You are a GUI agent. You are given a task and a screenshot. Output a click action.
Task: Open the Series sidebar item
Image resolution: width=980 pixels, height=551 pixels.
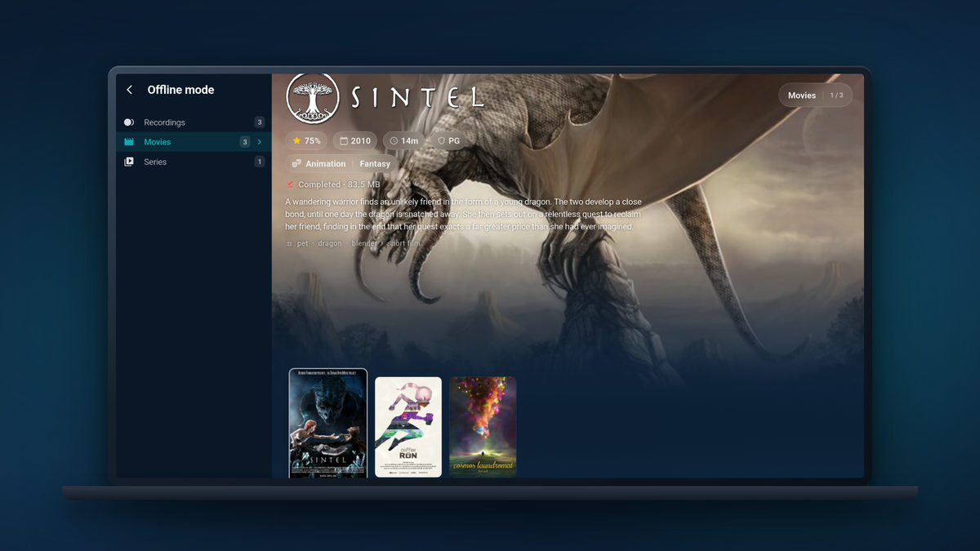194,162
